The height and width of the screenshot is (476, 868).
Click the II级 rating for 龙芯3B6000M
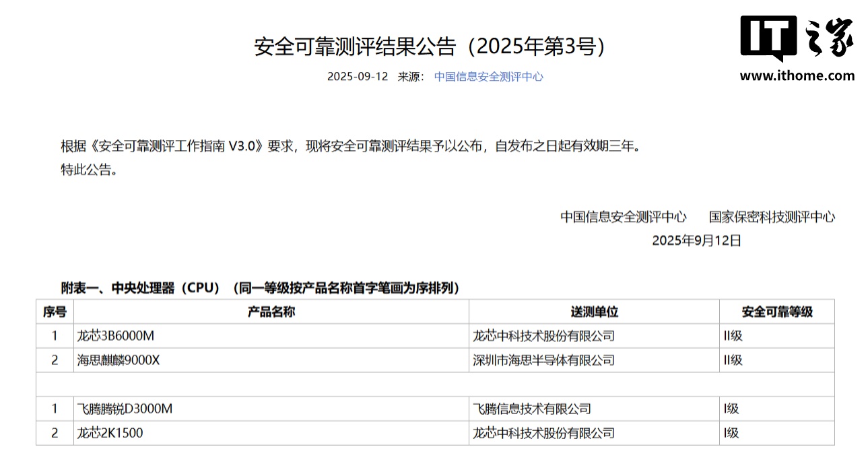click(x=733, y=336)
